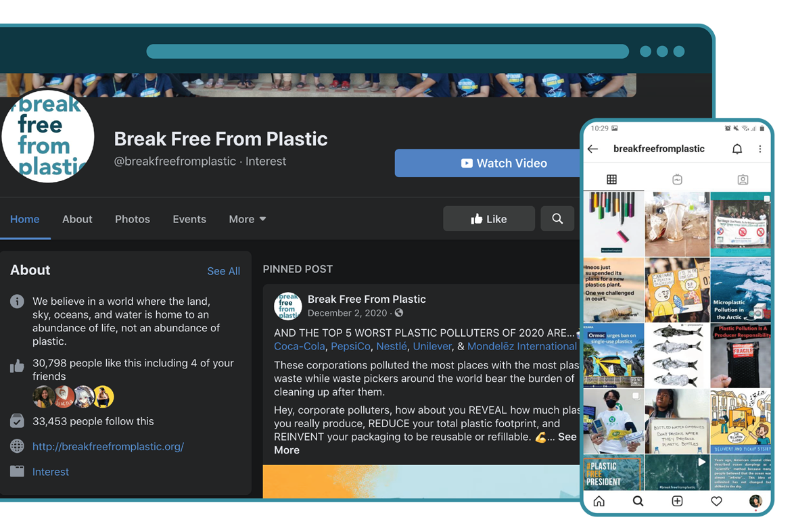
Task: Open Plastic Pollution Producer Responsibility post
Action: [741, 356]
